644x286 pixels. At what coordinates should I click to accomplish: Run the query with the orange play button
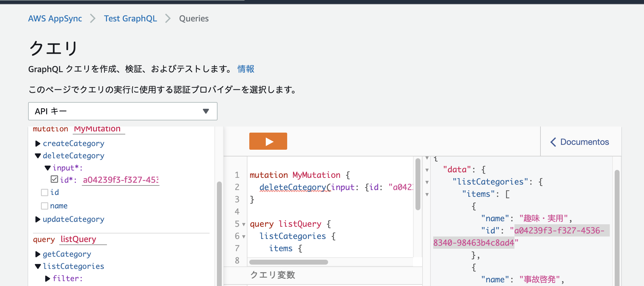pyautogui.click(x=268, y=141)
